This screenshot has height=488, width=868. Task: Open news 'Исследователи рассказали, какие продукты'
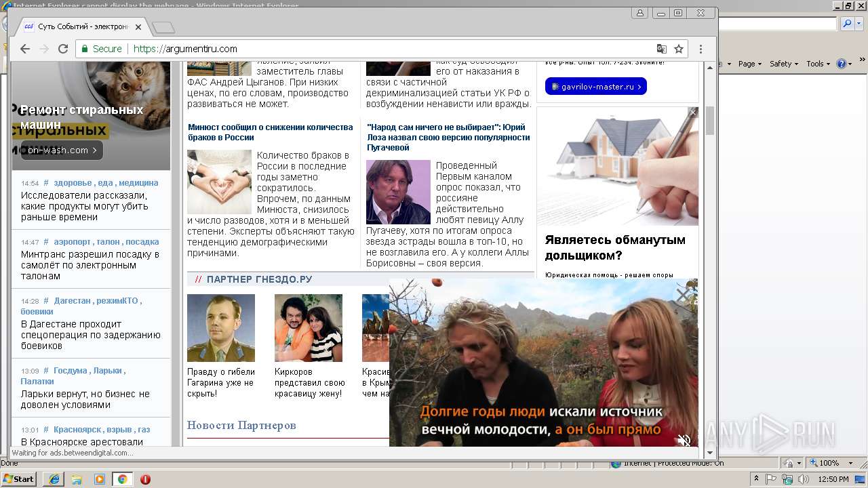click(84, 206)
